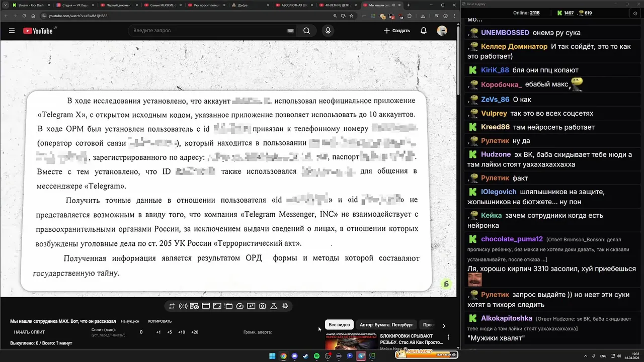Click the clapperboard icon in player toolbar
644x362 pixels.
[205, 306]
